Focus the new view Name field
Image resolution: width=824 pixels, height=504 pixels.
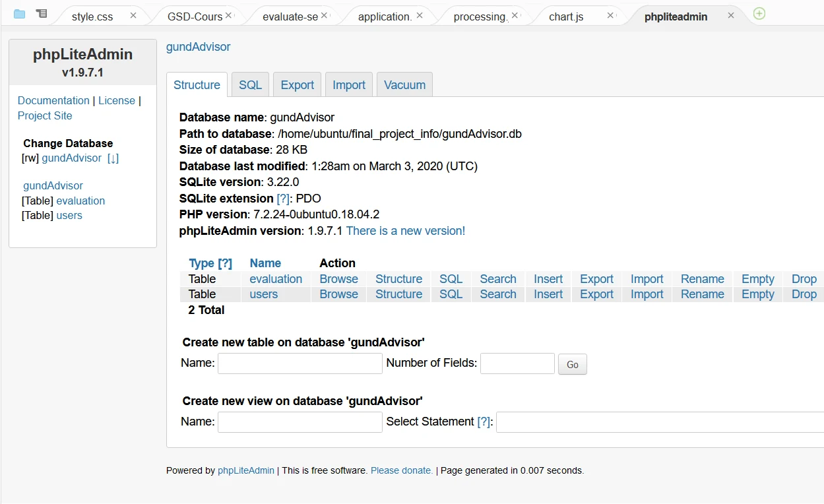pyautogui.click(x=300, y=422)
